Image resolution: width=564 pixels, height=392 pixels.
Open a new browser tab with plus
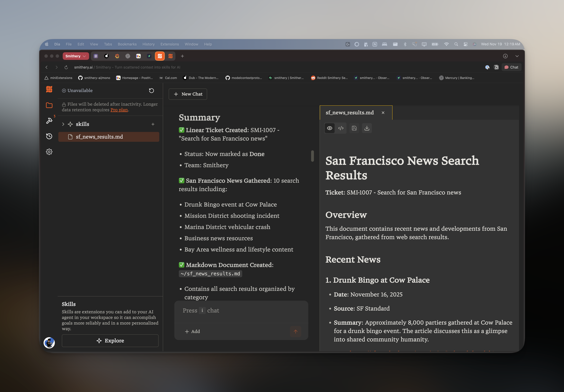(182, 56)
